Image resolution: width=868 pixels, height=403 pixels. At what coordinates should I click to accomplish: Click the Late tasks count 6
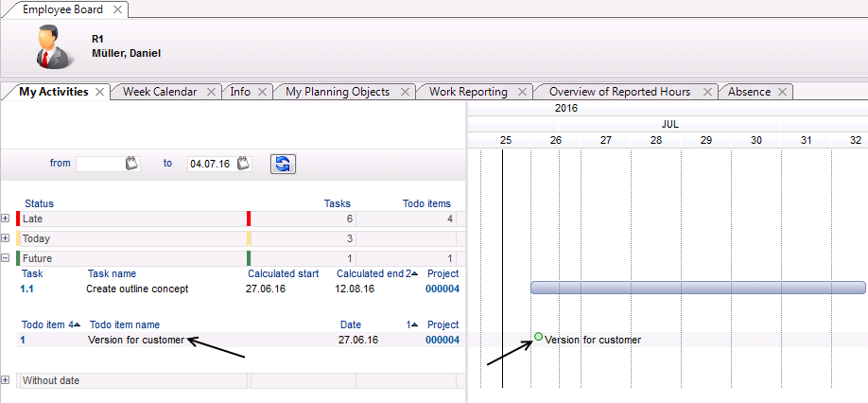(x=349, y=219)
